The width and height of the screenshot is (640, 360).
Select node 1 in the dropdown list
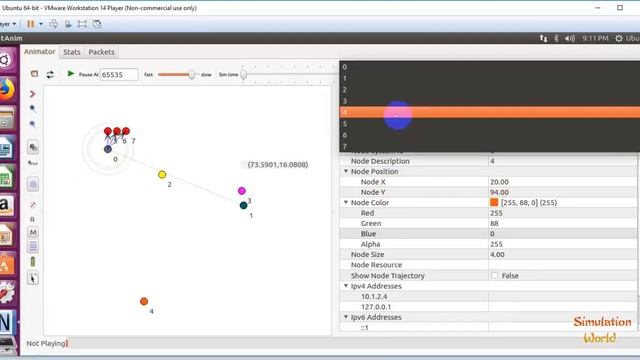point(489,78)
